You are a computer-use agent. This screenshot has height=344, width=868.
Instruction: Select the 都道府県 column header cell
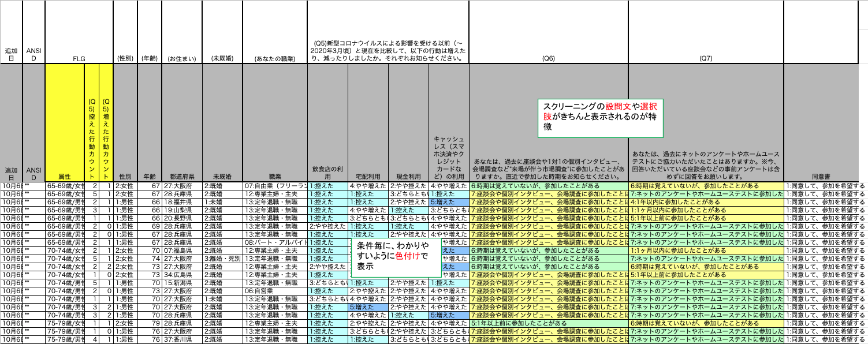tap(182, 175)
